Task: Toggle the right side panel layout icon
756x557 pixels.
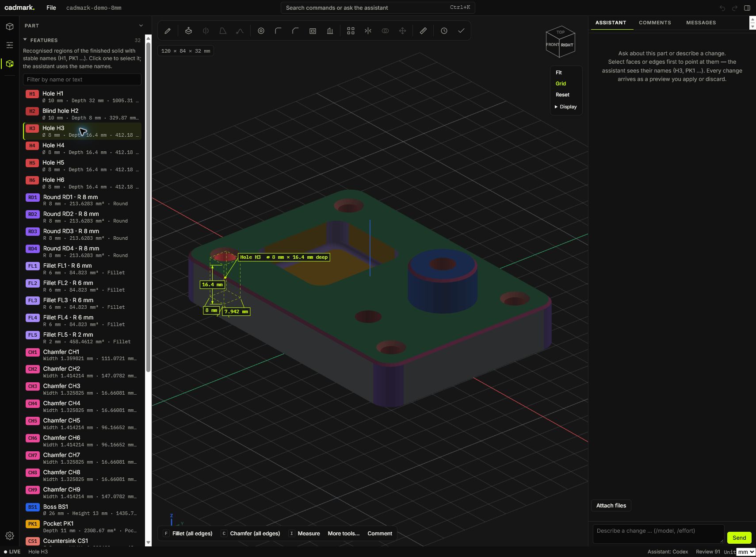Action: [747, 8]
